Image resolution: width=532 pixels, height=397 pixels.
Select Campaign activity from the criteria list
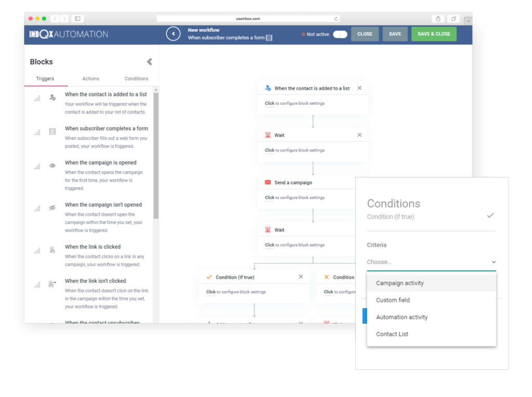400,283
